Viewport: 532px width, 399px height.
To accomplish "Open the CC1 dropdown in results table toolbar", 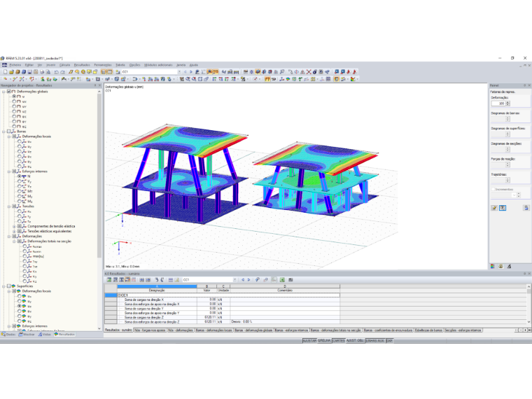I will tap(234, 280).
